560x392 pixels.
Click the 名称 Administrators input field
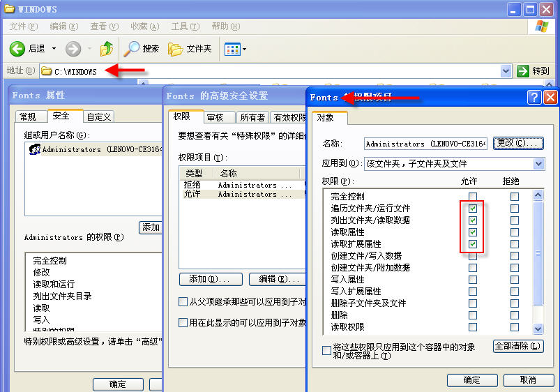click(x=425, y=144)
